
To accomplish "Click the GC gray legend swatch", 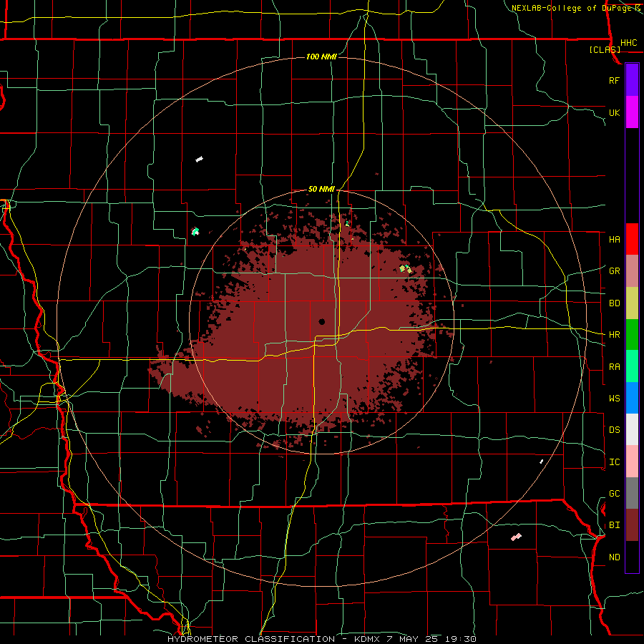I will pos(632,493).
